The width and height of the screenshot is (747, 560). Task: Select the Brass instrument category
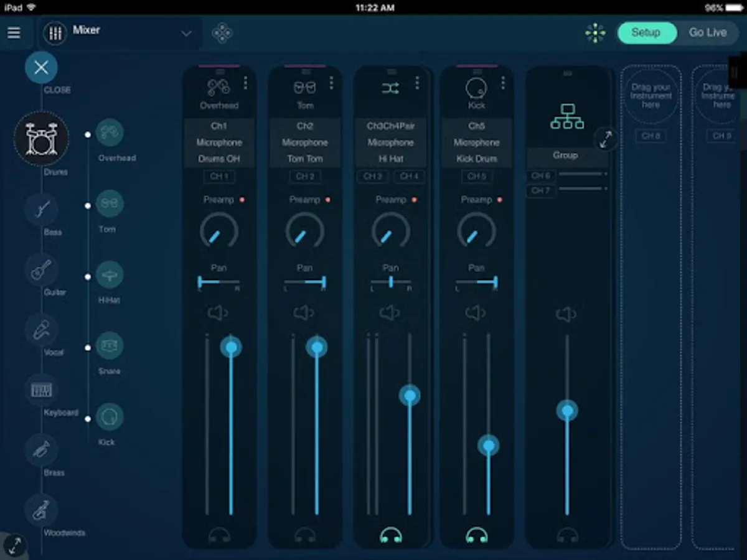(41, 450)
